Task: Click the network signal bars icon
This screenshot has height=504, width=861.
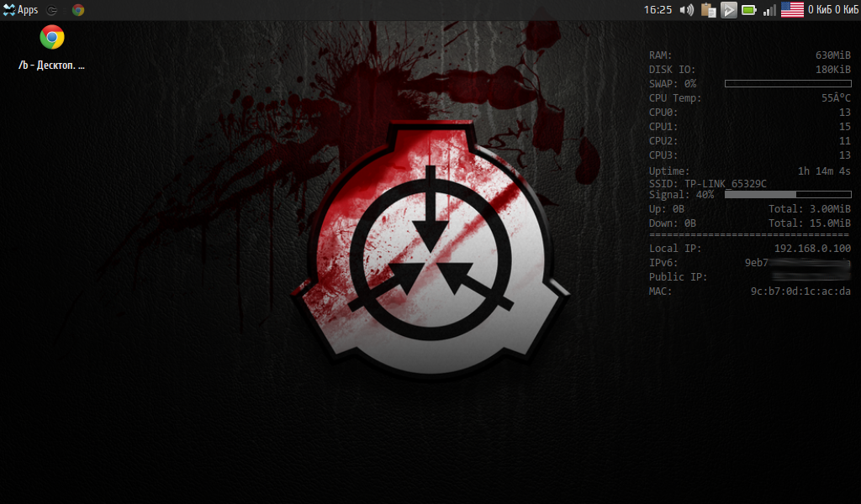Action: point(770,10)
